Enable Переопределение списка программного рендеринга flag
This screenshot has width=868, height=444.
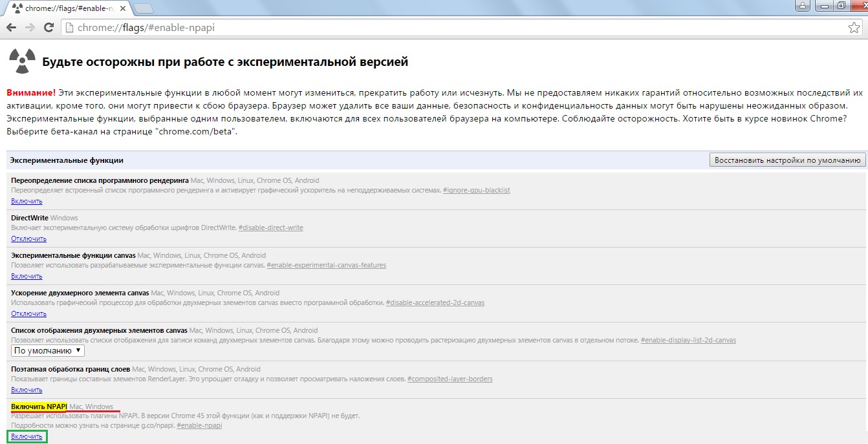coord(27,201)
